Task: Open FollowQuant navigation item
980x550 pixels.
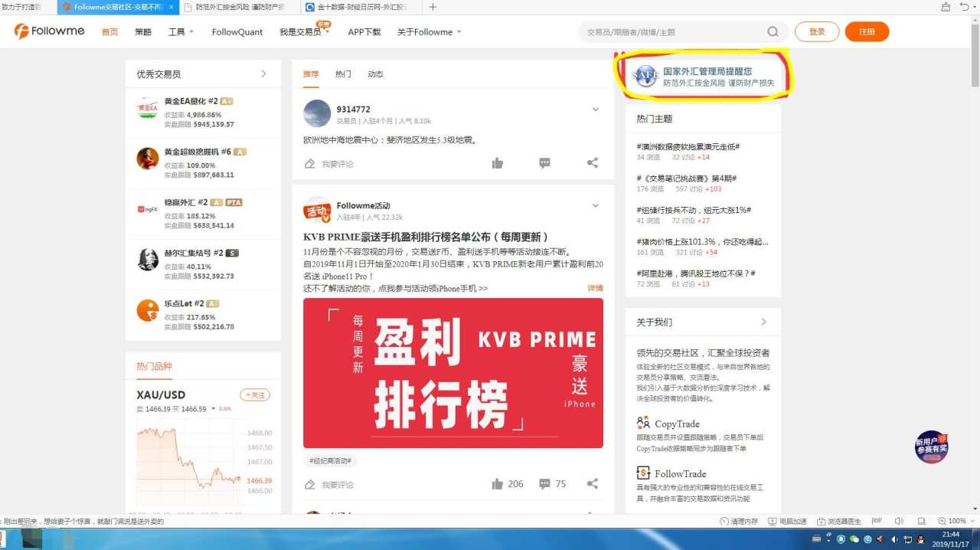Action: click(237, 32)
